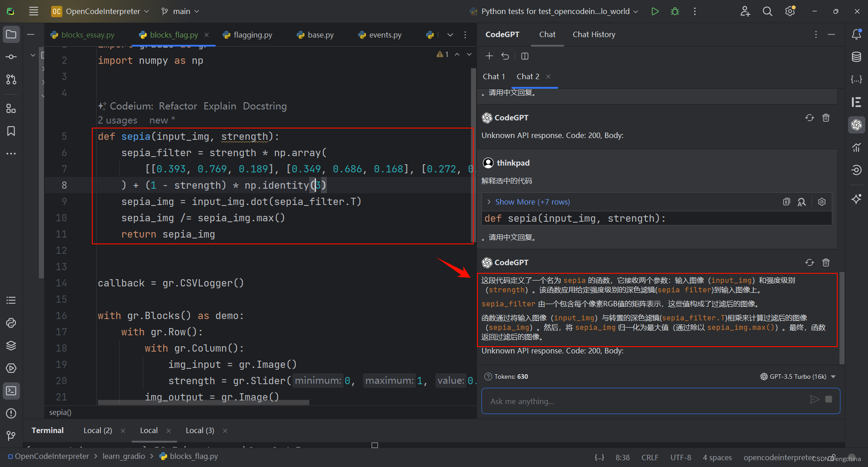Delete the last CodeGPT response

(826, 262)
